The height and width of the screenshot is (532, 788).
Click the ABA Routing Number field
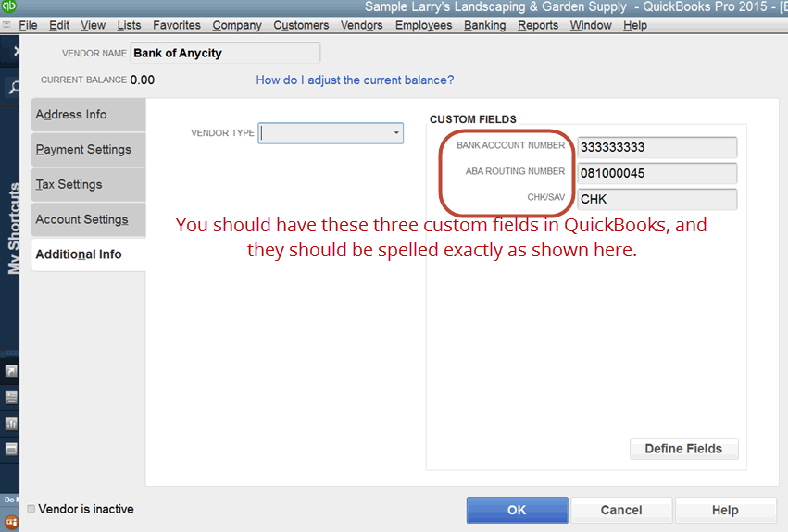click(657, 174)
